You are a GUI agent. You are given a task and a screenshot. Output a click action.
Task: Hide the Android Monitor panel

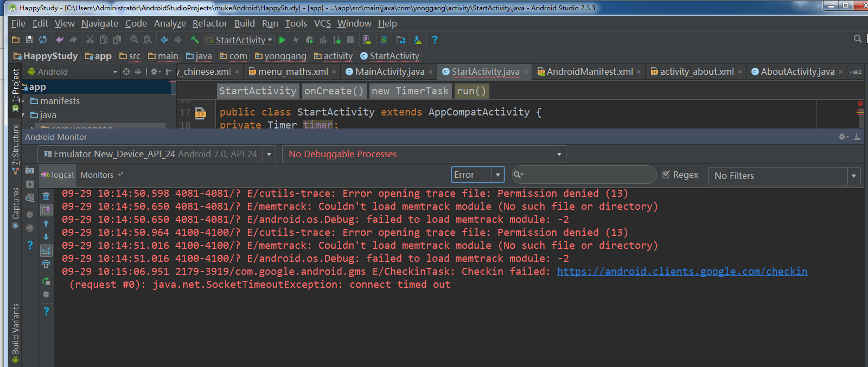click(x=857, y=137)
